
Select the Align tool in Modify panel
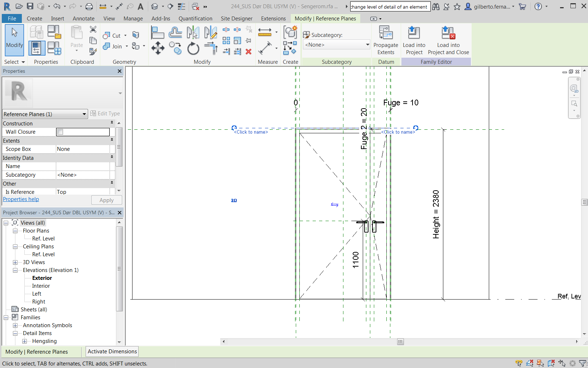pos(158,32)
